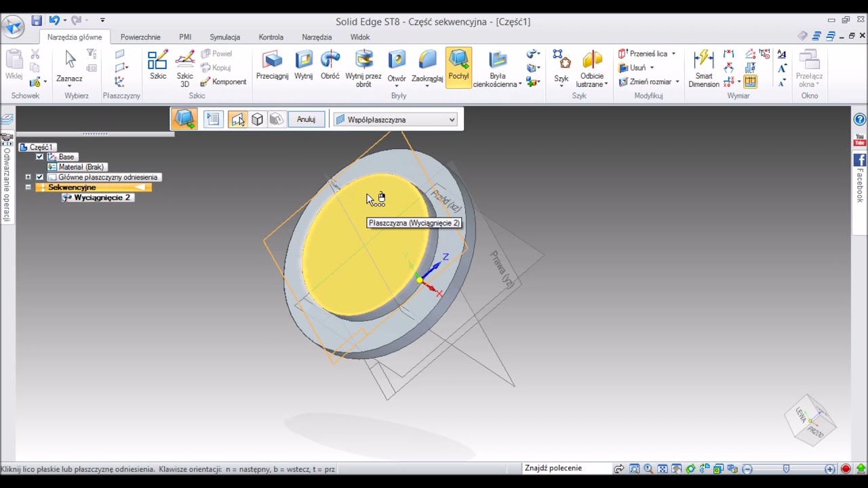Click the zoom slider handle in status bar
The height and width of the screenshot is (488, 868).
[x=786, y=469]
